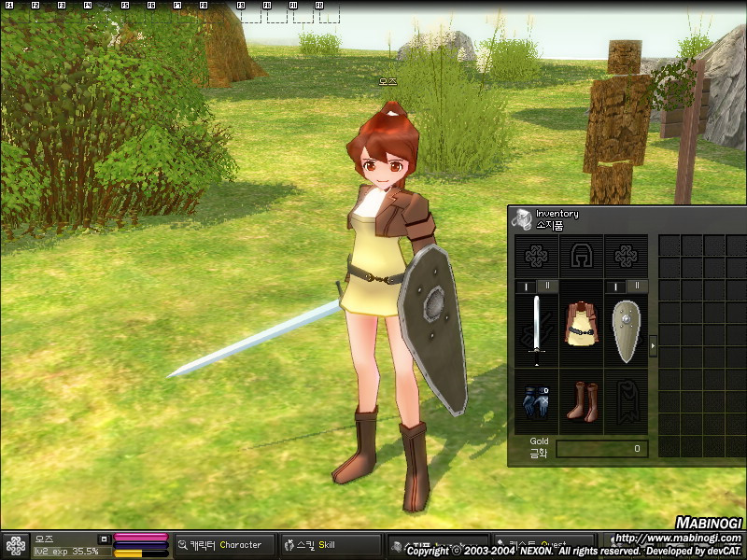Expand the inventory grid using the side arrow
The image size is (747, 560).
pyautogui.click(x=651, y=344)
